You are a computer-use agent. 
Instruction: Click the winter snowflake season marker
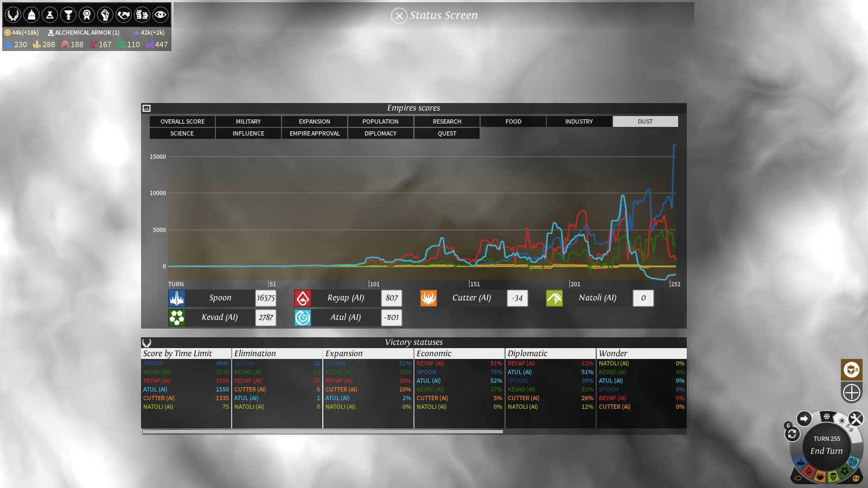click(x=826, y=416)
